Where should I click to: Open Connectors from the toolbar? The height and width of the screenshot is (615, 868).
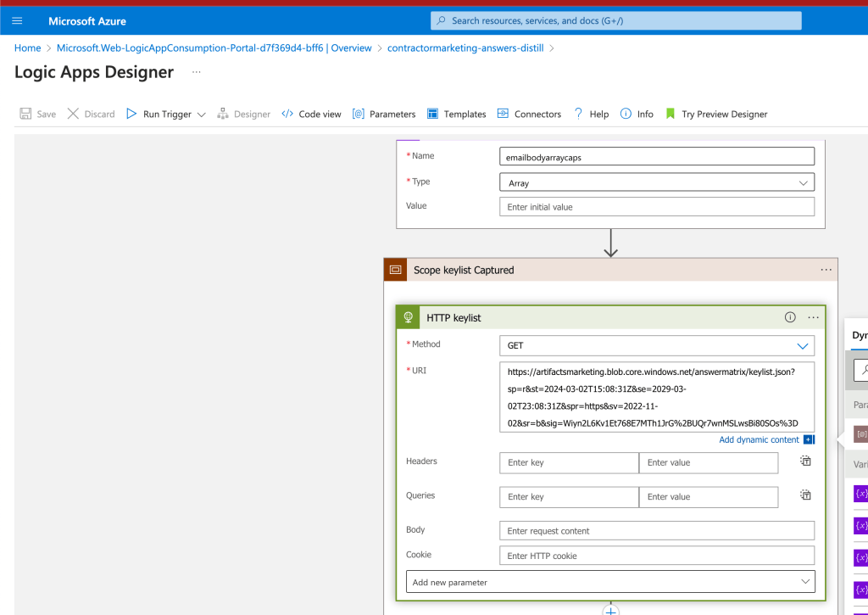[x=529, y=115]
